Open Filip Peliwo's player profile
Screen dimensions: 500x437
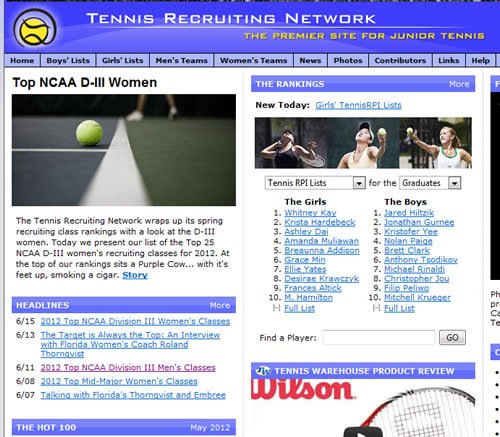pyautogui.click(x=406, y=288)
